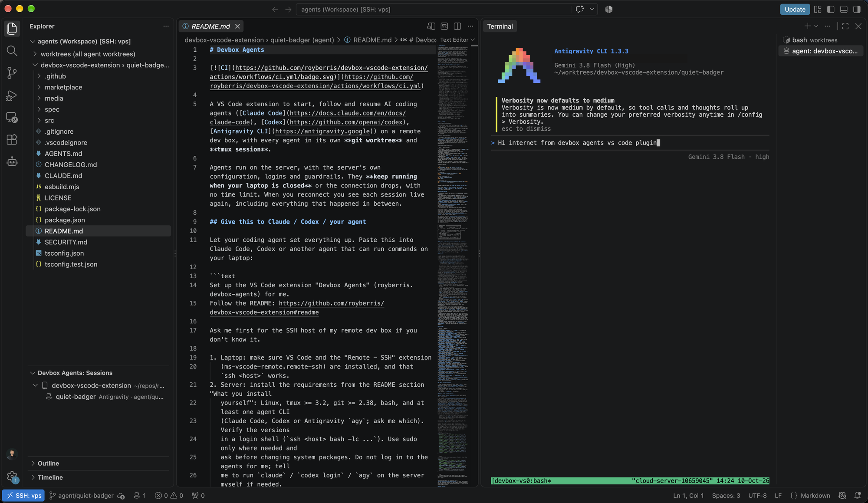Go back with the navigation arrow
Screen dimensions: 868x503
tap(275, 9)
